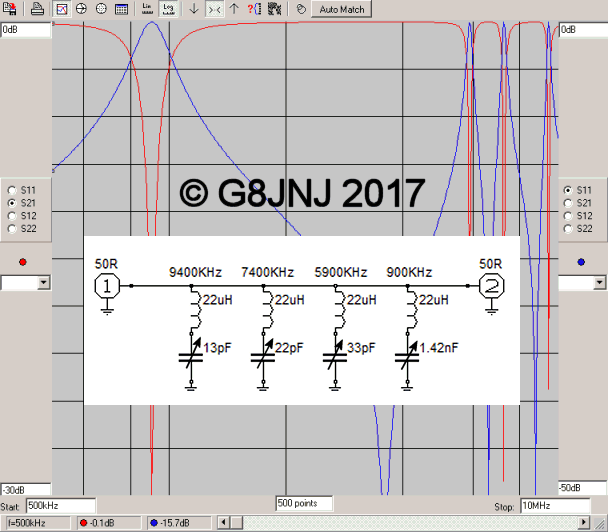Open the table view icon
This screenshot has height=532, width=608.
[x=121, y=9]
